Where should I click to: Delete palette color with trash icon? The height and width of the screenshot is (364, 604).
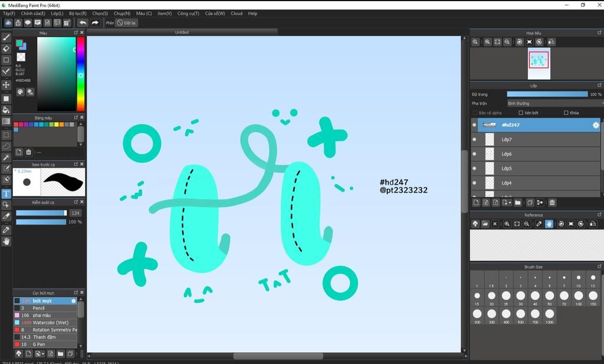(28, 152)
